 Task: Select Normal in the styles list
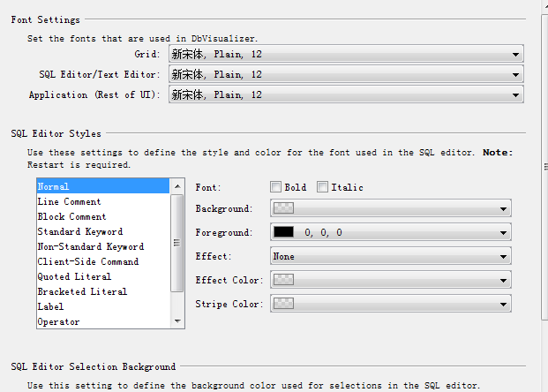103,186
